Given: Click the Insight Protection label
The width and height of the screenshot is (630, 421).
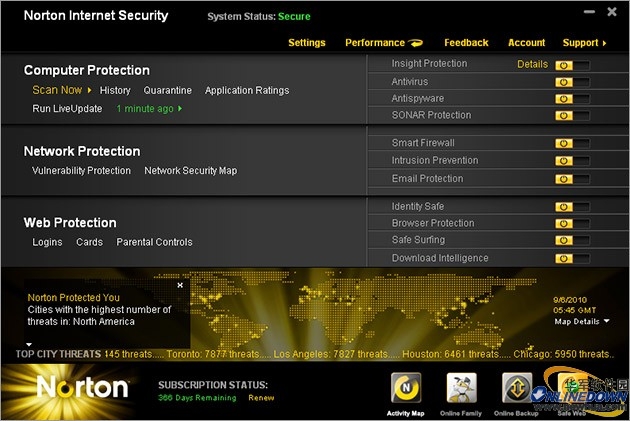Looking at the screenshot, I should point(429,63).
